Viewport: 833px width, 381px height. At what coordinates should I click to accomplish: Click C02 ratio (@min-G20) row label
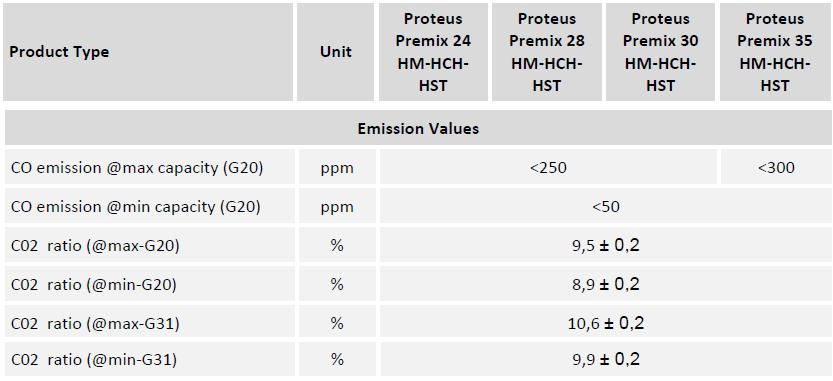tap(94, 284)
